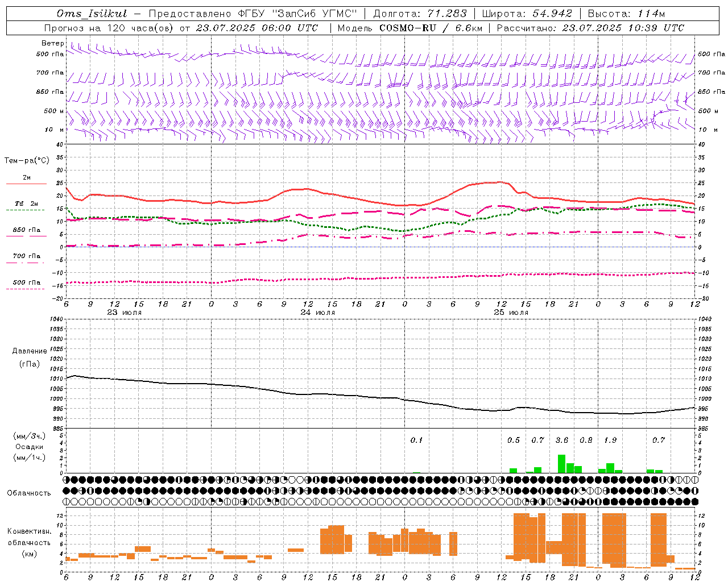Click the Давление panel label

click(30, 351)
